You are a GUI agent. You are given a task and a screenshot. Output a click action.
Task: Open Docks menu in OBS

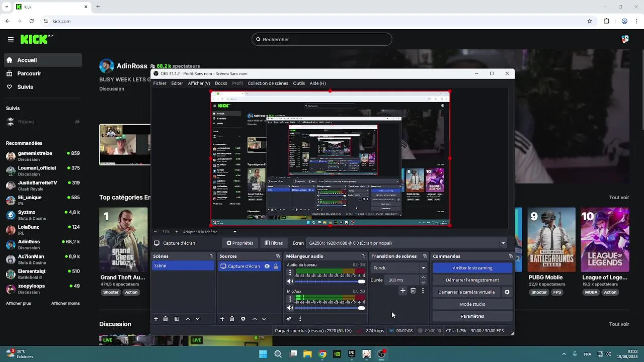pyautogui.click(x=221, y=83)
